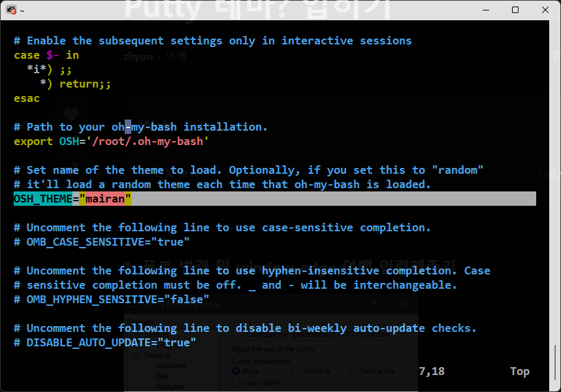This screenshot has width=561, height=392.
Task: Click the "Top" scroll position indicator
Action: coord(520,372)
